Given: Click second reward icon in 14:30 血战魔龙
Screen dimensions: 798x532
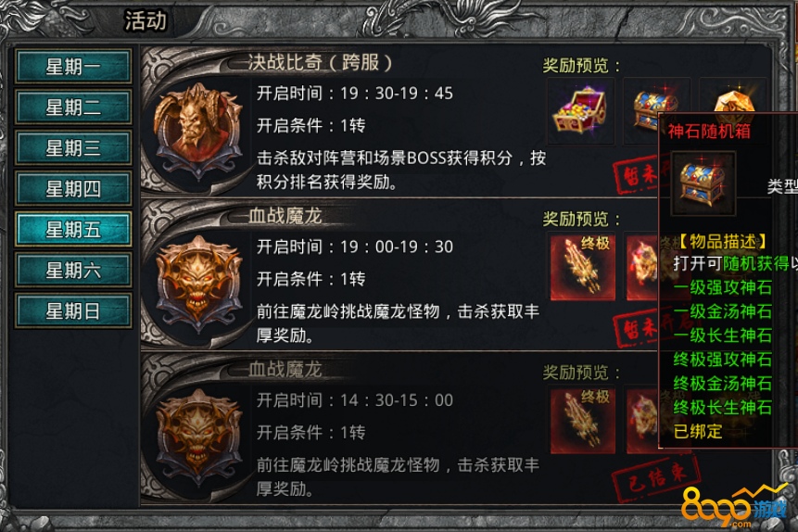Looking at the screenshot, I should click(643, 420).
